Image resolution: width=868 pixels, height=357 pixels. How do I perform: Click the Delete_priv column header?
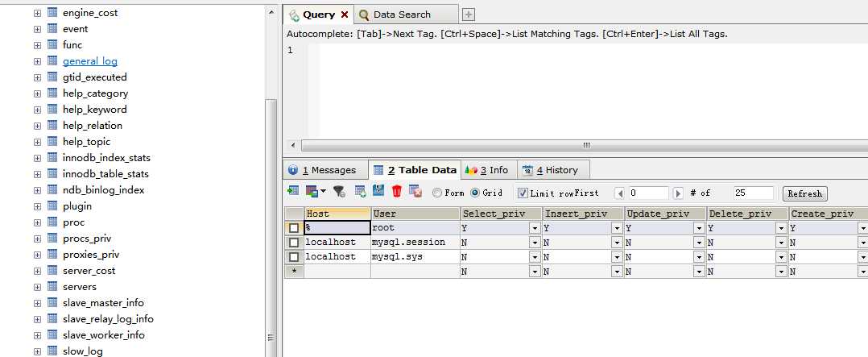(x=746, y=214)
